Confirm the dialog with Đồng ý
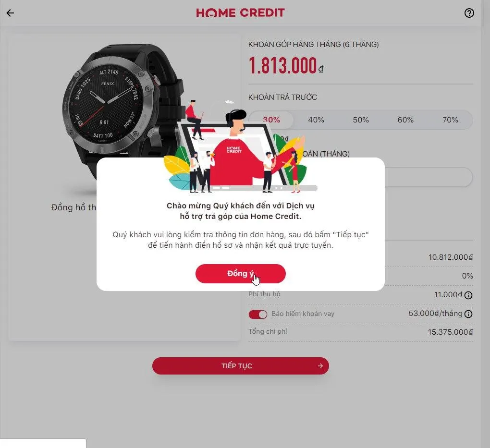The height and width of the screenshot is (448, 490). tap(240, 274)
